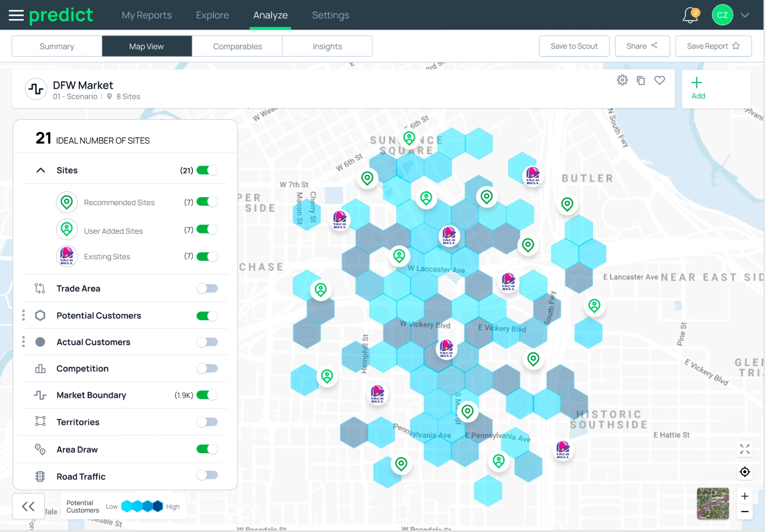Switch to the Summary tab

click(57, 46)
